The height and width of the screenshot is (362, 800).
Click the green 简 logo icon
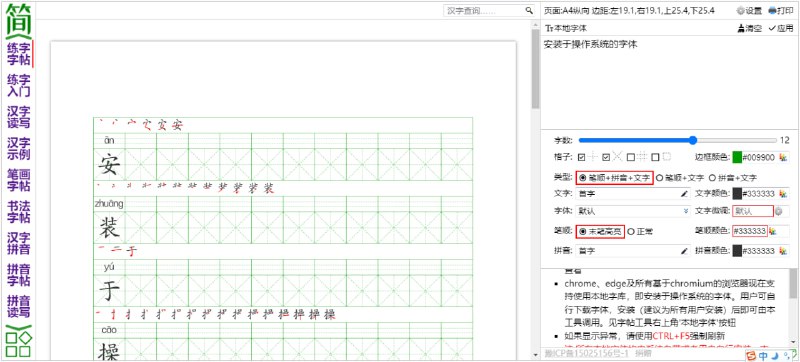tap(18, 20)
